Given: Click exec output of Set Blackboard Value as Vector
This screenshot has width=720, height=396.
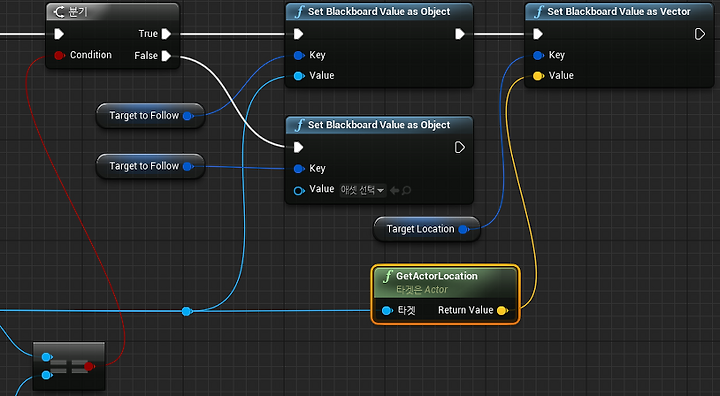Looking at the screenshot, I should pos(699,34).
